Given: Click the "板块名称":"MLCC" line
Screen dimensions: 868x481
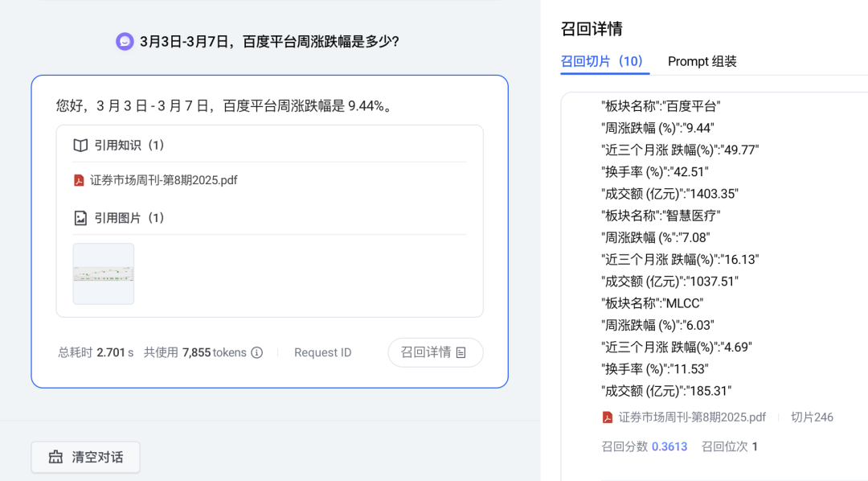Looking at the screenshot, I should tap(652, 303).
